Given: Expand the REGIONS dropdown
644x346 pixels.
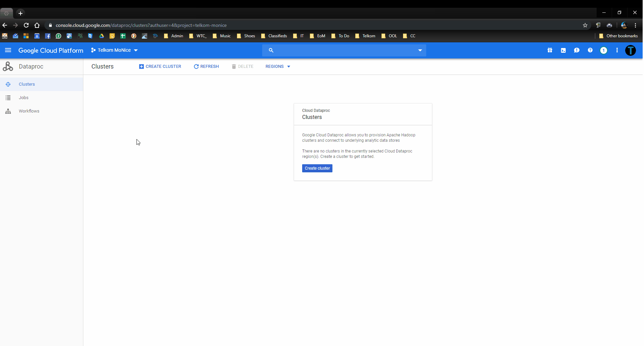Looking at the screenshot, I should (278, 67).
